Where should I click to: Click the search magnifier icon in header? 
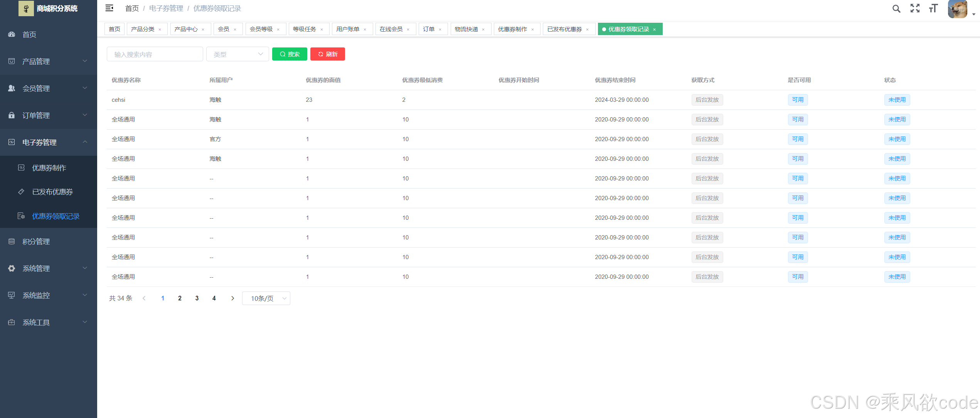point(896,8)
